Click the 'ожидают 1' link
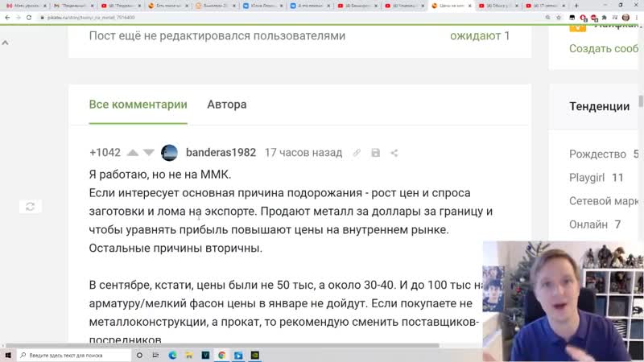The height and width of the screenshot is (362, 644). (480, 35)
